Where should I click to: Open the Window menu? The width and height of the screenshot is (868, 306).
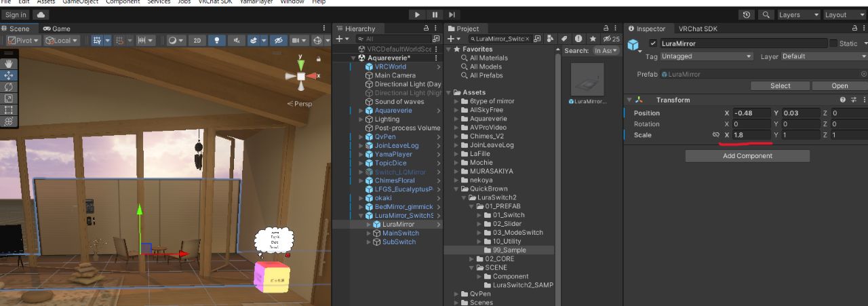292,2
